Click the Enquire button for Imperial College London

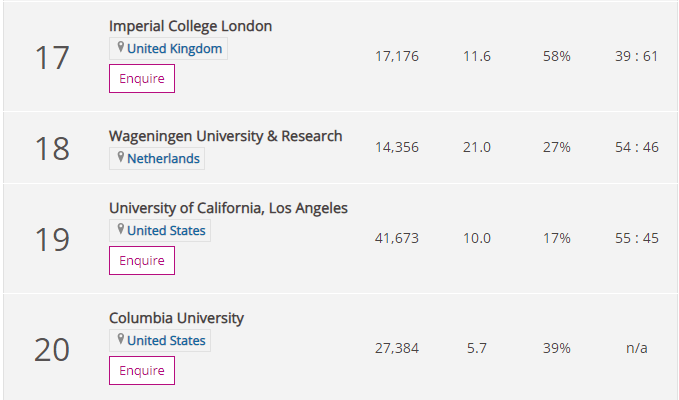click(142, 78)
